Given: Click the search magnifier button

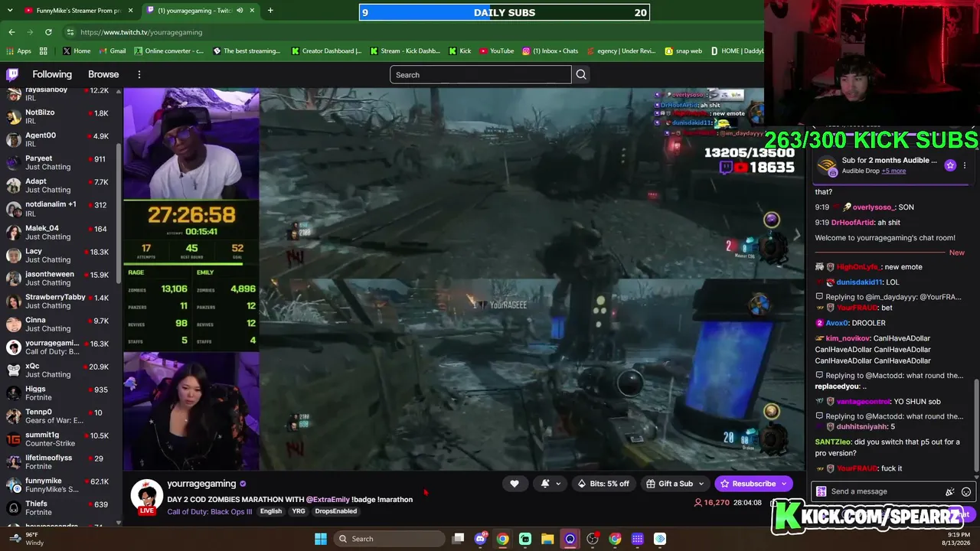Looking at the screenshot, I should pos(581,74).
